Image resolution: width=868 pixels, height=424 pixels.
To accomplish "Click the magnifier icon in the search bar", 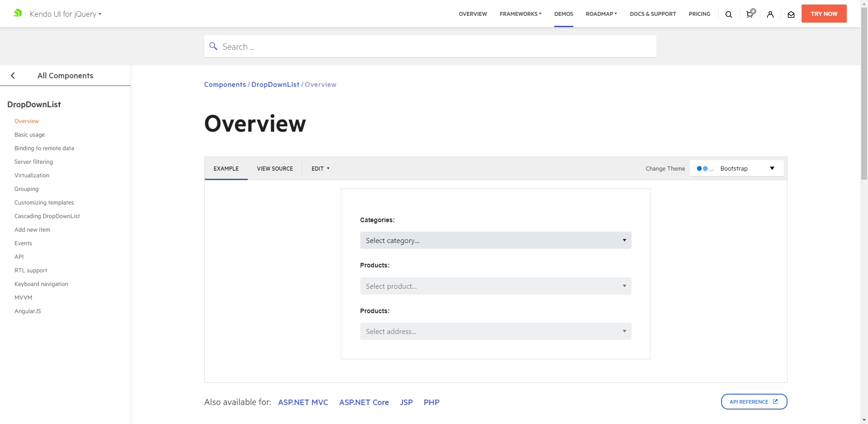I will point(213,46).
